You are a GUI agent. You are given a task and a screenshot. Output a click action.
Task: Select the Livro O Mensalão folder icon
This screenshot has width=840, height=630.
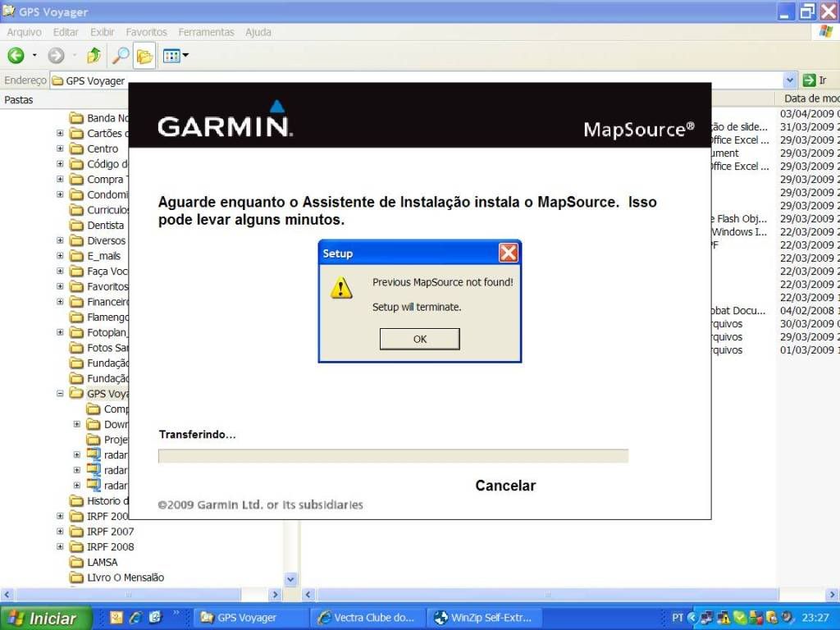pos(77,577)
